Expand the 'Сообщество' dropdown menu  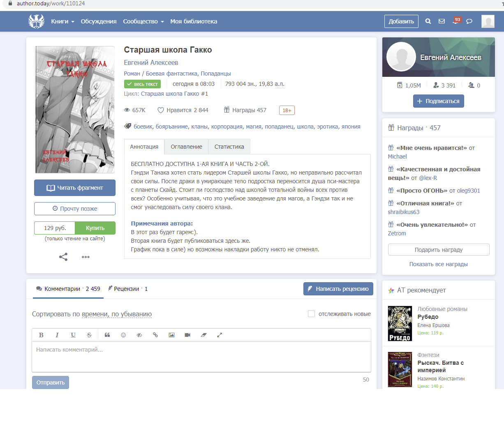(x=143, y=21)
